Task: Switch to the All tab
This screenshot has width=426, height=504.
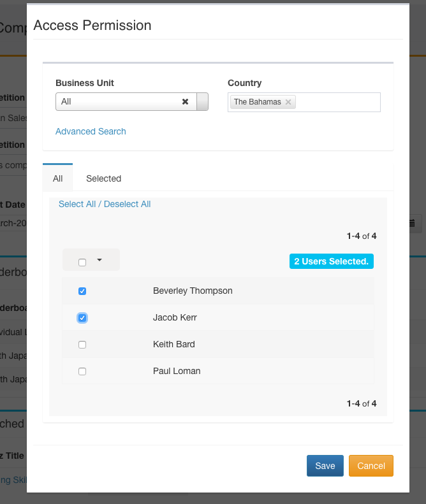Action: [58, 178]
